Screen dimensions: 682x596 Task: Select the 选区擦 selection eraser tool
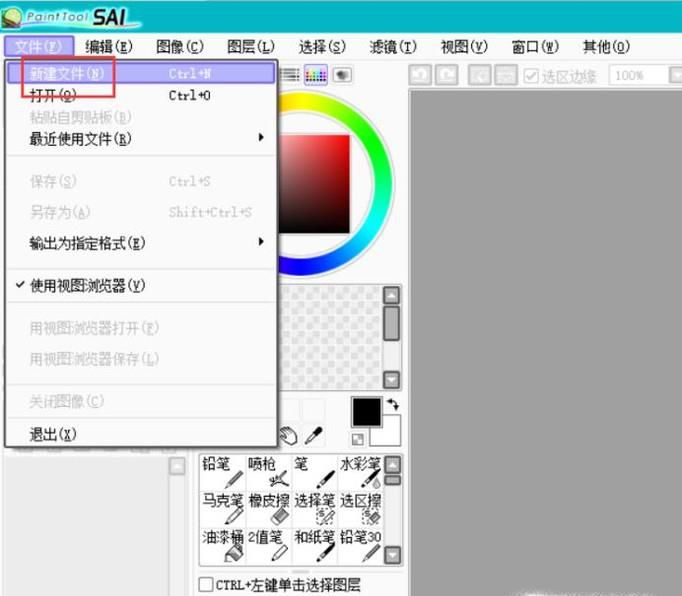(x=361, y=509)
